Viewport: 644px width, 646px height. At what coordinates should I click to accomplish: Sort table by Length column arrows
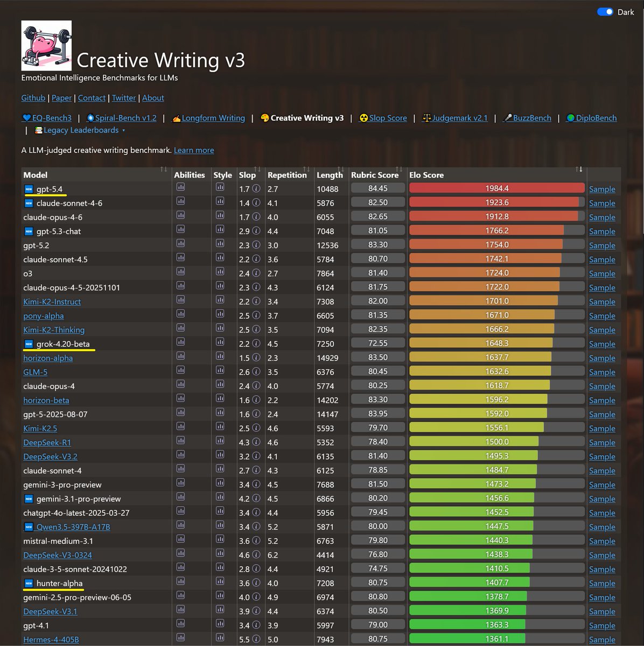340,170
